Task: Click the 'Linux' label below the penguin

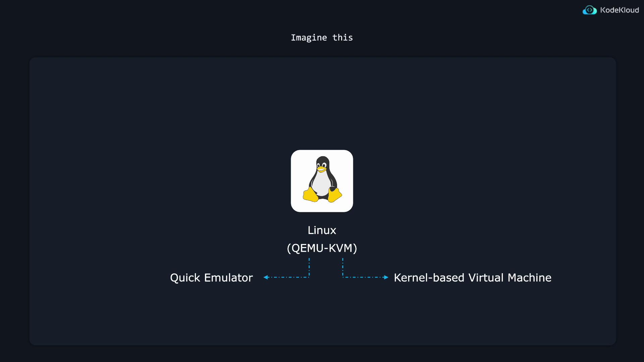Action: pos(322,230)
